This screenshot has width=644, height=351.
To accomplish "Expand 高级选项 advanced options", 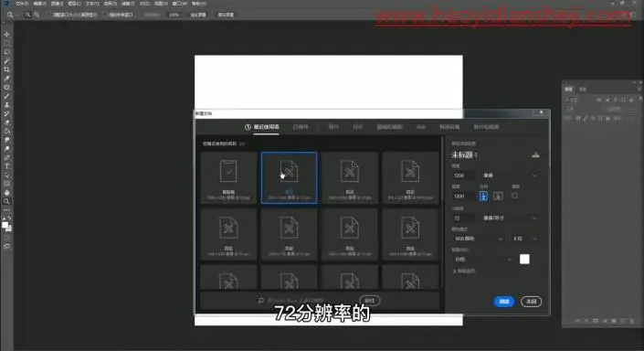I will 464,271.
